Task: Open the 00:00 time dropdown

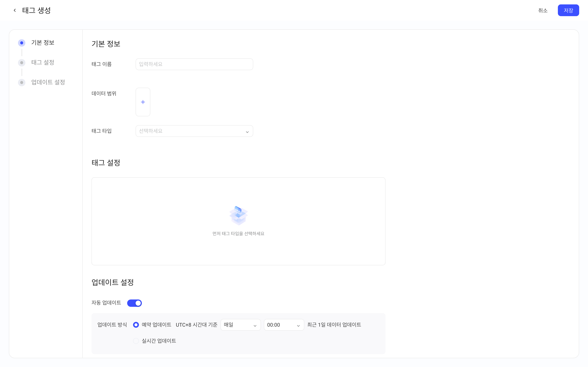Action: pyautogui.click(x=284, y=325)
